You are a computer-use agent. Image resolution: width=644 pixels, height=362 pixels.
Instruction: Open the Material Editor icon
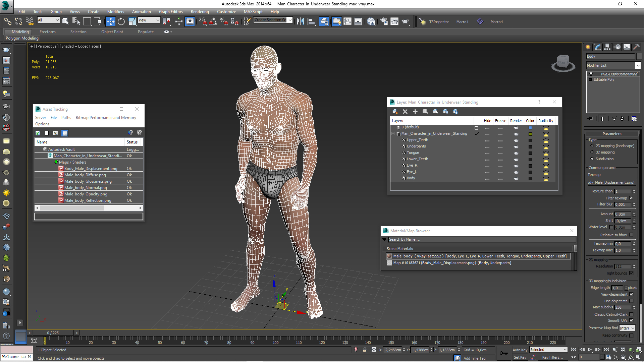click(371, 21)
